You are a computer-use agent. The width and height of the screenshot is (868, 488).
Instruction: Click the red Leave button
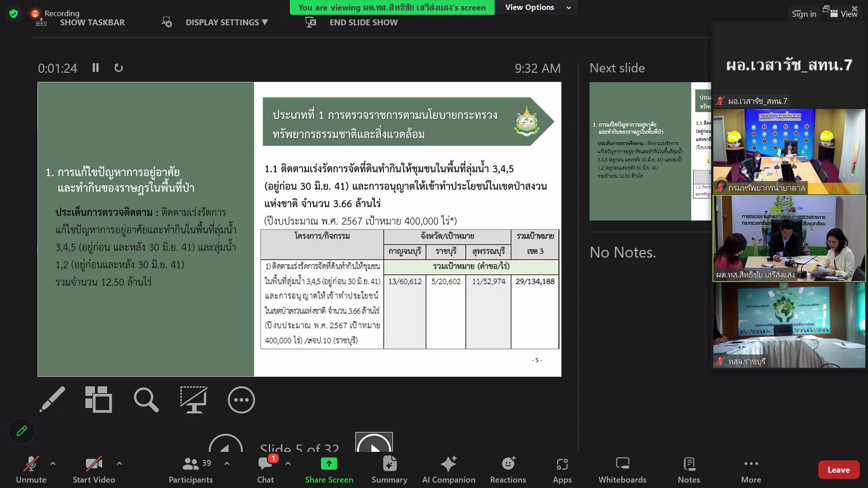click(839, 470)
